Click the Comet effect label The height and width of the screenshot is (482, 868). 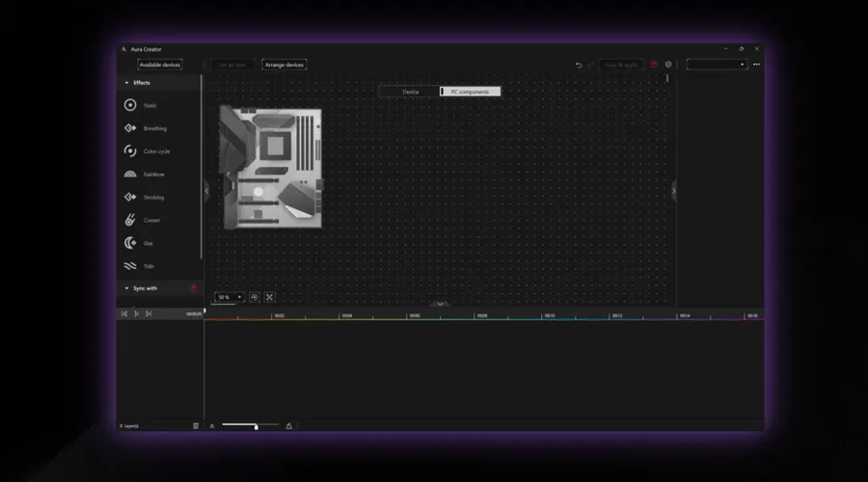tap(151, 220)
